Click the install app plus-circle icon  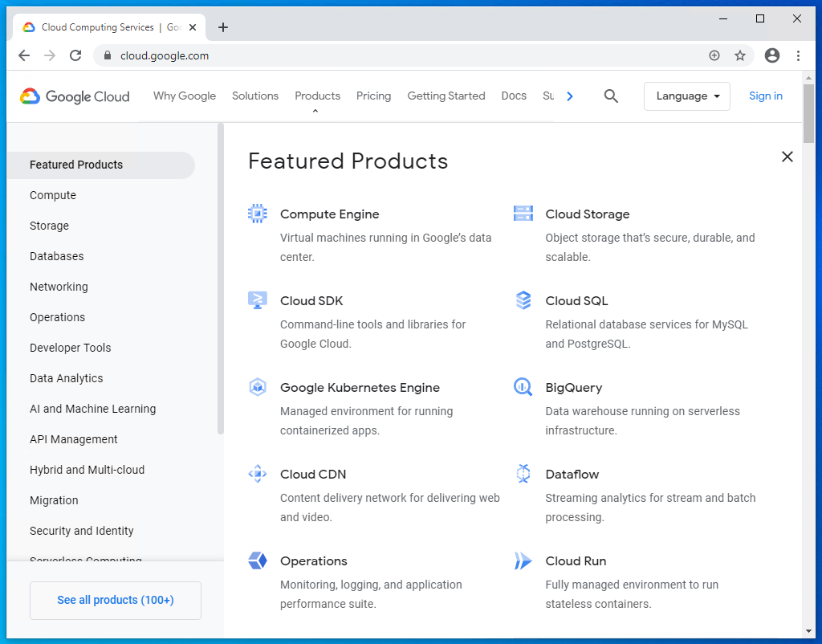pyautogui.click(x=714, y=55)
